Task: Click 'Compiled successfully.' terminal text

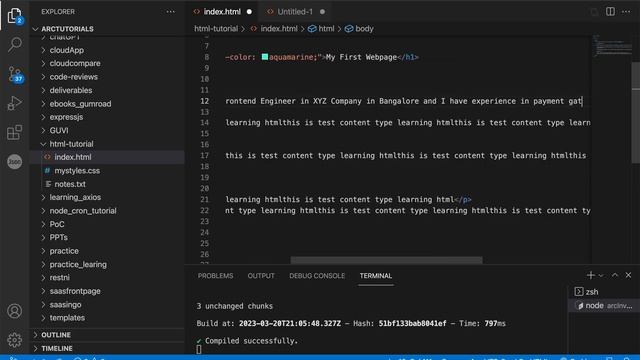Action: pyautogui.click(x=251, y=341)
